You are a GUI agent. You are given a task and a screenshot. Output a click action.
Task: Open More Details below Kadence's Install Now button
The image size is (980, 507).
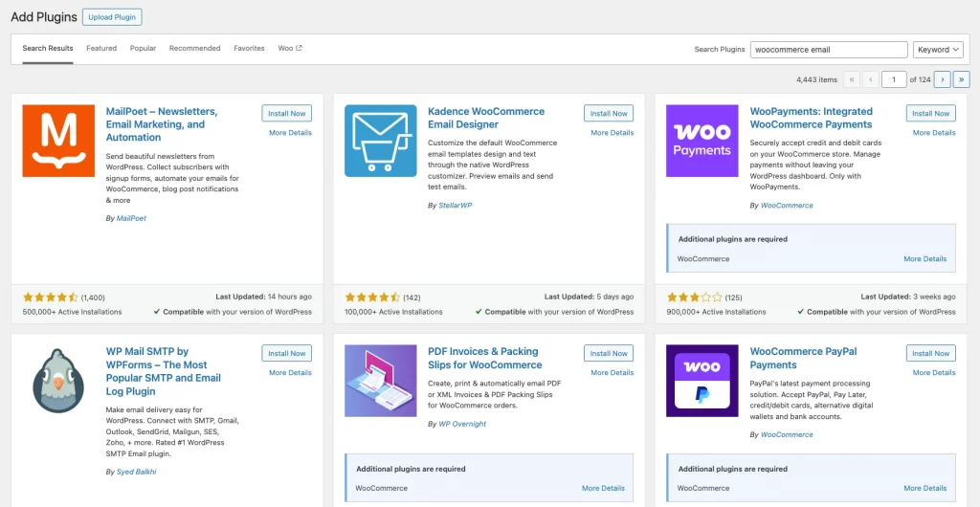[x=612, y=132]
